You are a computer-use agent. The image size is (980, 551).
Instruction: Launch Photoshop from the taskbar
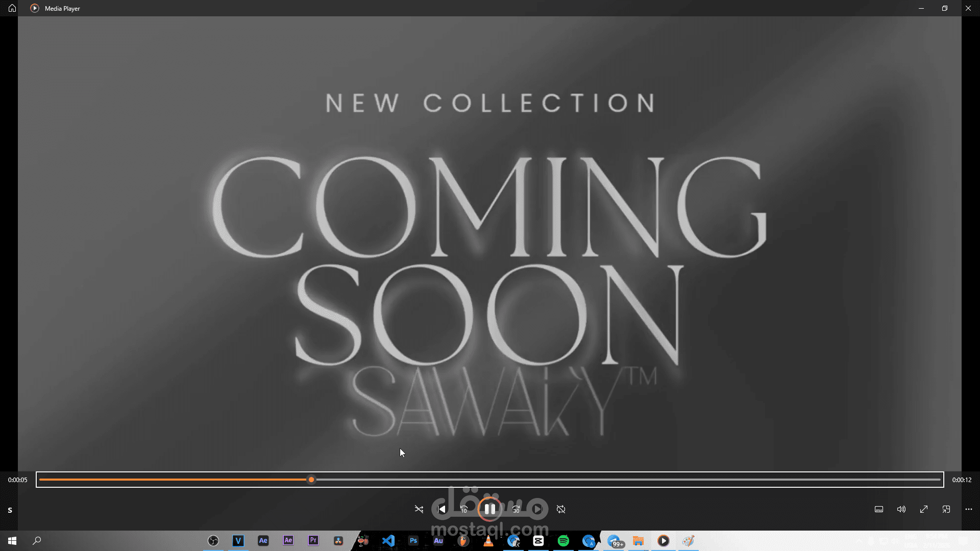click(x=413, y=540)
